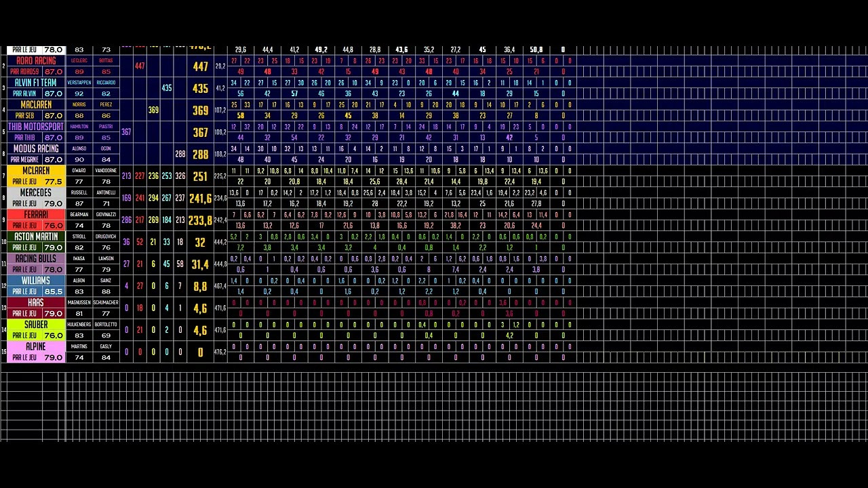
Task: Click the ALVIN F1 TEAM name cell
Action: (36, 83)
